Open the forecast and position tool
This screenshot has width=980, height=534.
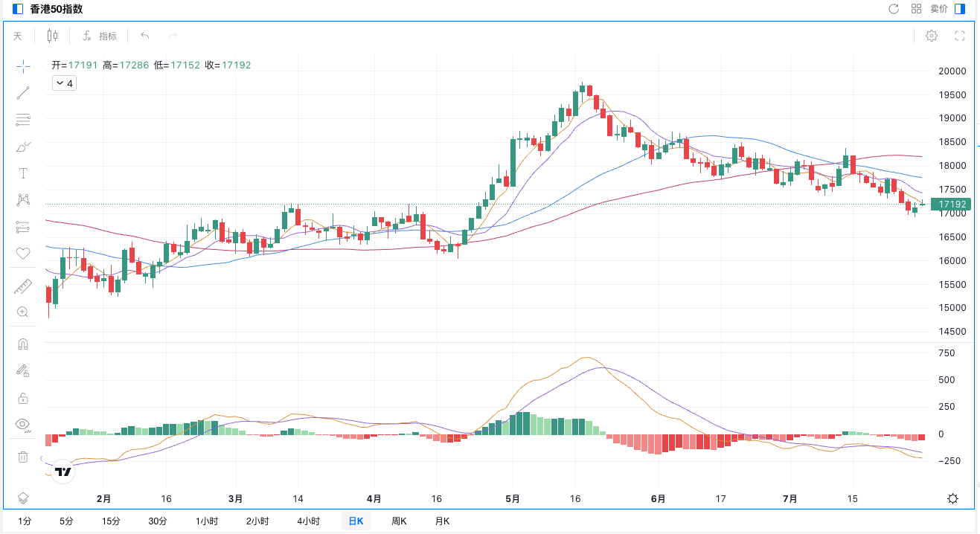tap(23, 227)
